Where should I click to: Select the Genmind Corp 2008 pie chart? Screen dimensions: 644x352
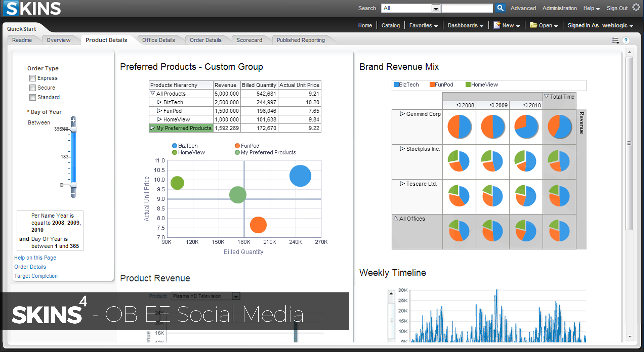[x=459, y=127]
